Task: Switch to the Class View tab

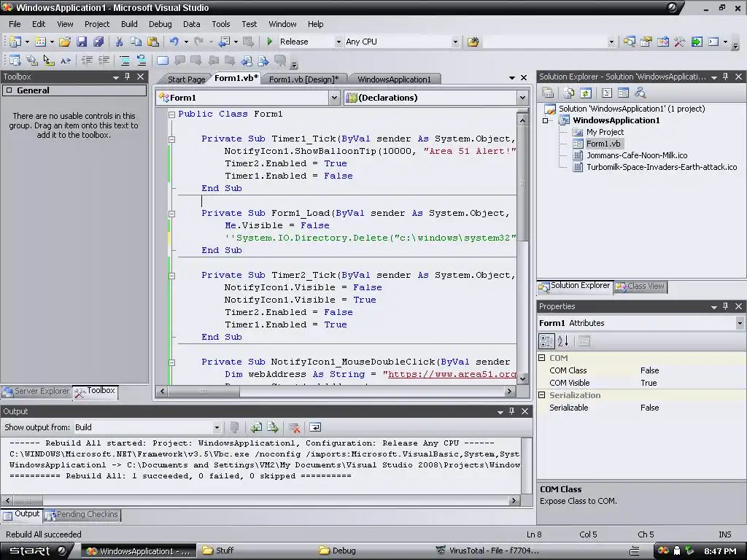Action: pos(640,286)
